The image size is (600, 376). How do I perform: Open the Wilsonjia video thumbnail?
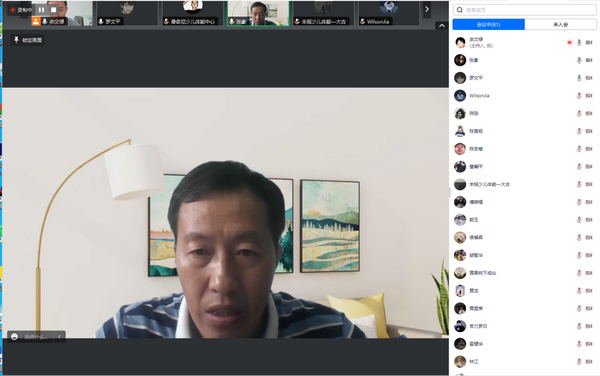click(x=388, y=13)
